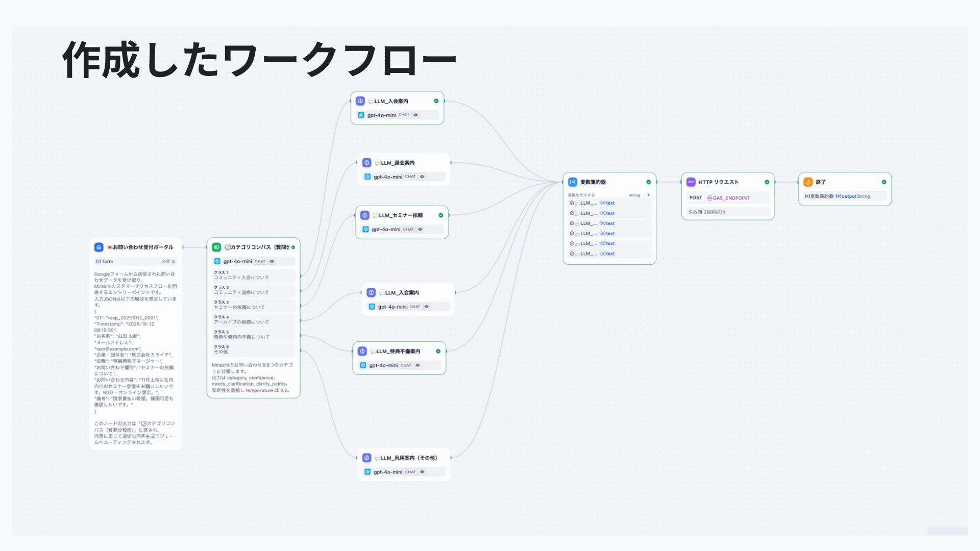Click the form input field in portal node
Screen dimensions: 980x551
tap(136, 261)
